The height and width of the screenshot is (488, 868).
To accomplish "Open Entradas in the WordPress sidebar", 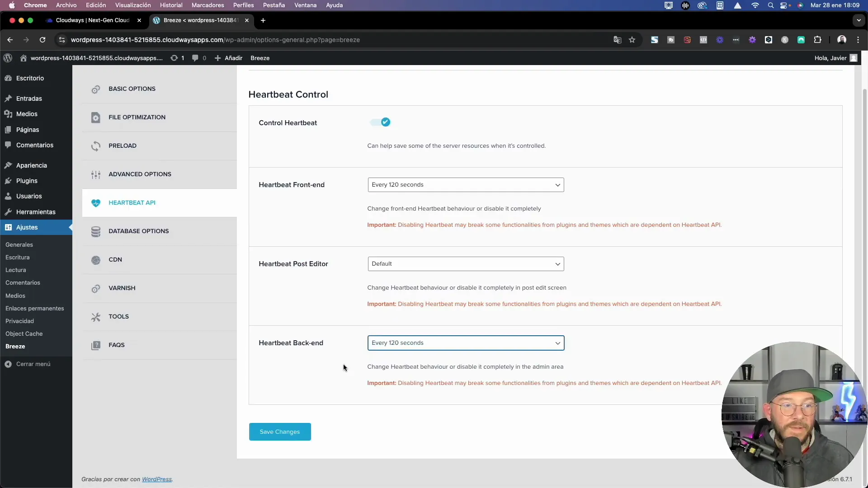I will [x=36, y=99].
